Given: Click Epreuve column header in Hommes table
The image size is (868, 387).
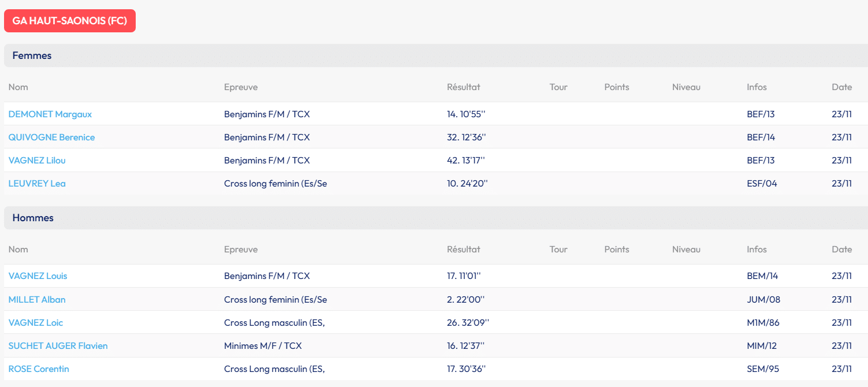Looking at the screenshot, I should (241, 250).
